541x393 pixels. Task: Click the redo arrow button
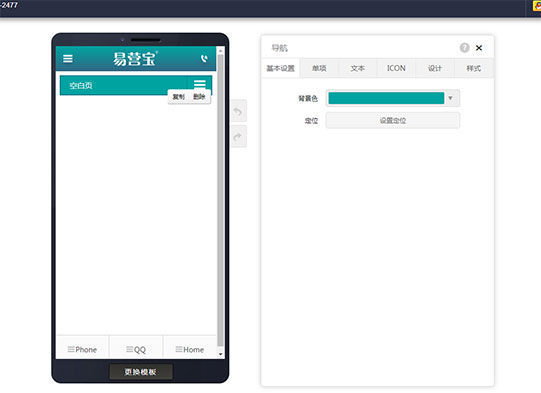pyautogui.click(x=238, y=137)
